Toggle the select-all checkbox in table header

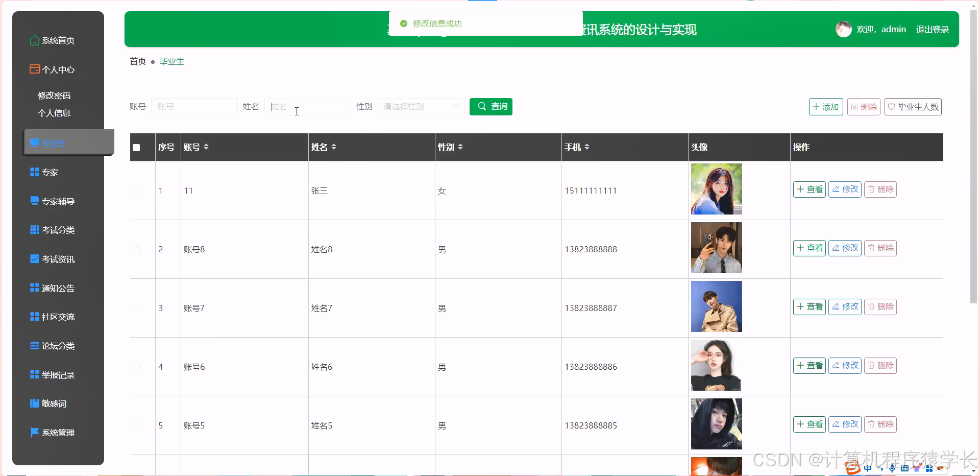(136, 148)
